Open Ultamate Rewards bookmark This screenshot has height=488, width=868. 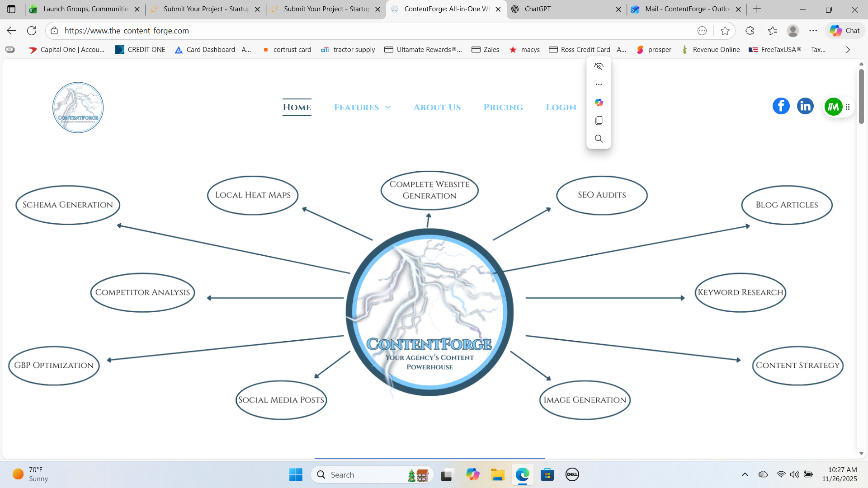point(423,50)
